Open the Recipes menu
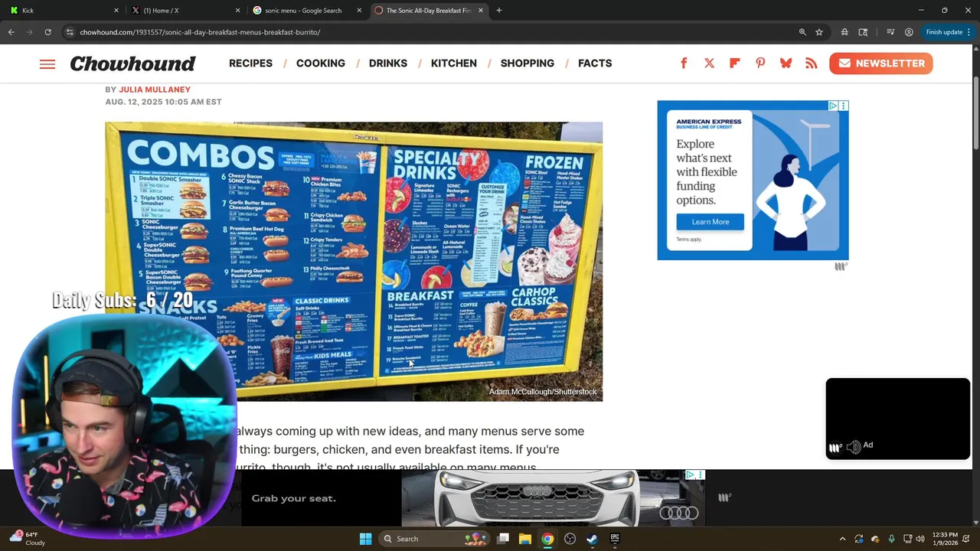 click(x=250, y=64)
